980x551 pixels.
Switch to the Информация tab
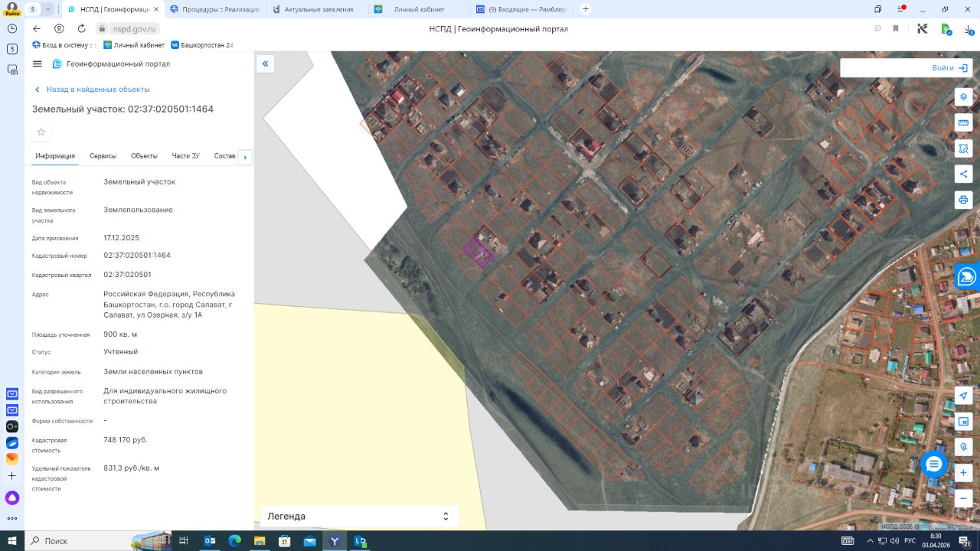[55, 156]
